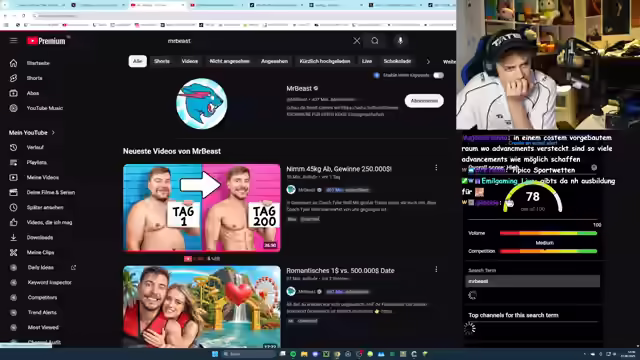Open Später ansehen clock icon
This screenshot has width=640, height=360.
13,207
